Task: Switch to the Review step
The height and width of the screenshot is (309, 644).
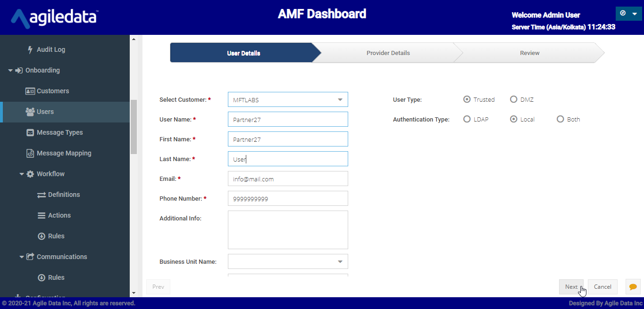Action: 529,53
